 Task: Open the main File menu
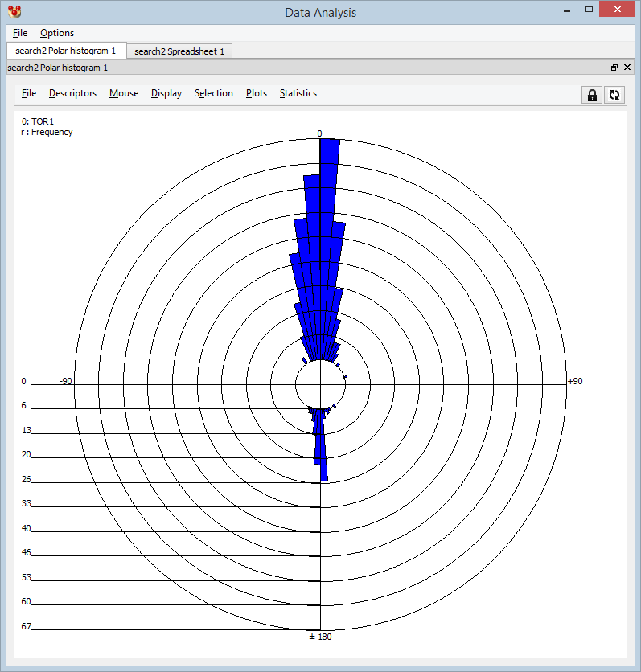click(x=20, y=33)
